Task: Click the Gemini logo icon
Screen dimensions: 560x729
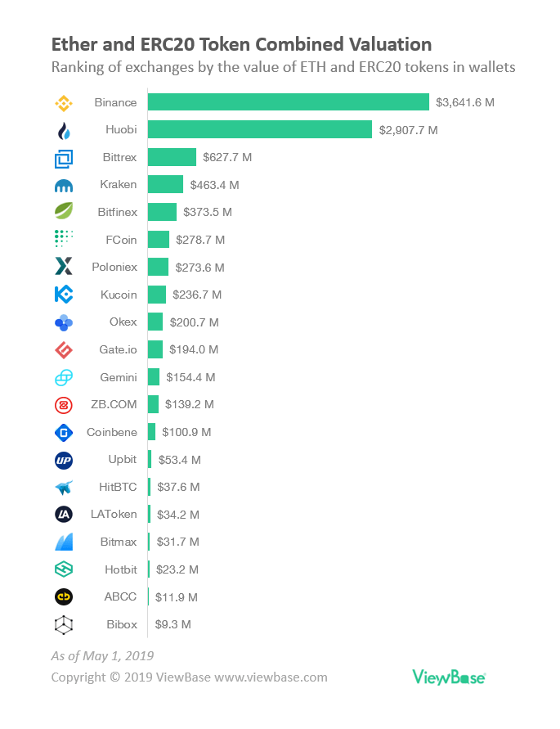Action: coord(64,377)
